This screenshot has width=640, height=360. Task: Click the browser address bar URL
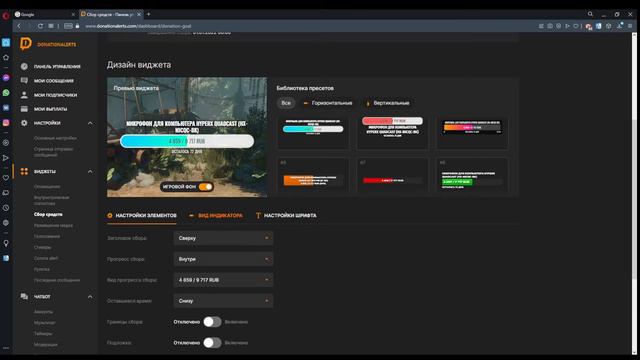click(138, 26)
